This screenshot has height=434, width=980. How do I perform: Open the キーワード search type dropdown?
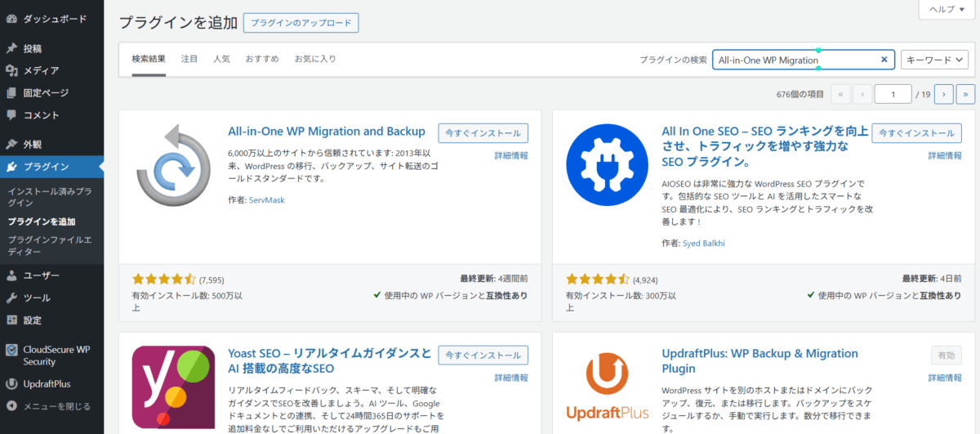click(x=934, y=60)
